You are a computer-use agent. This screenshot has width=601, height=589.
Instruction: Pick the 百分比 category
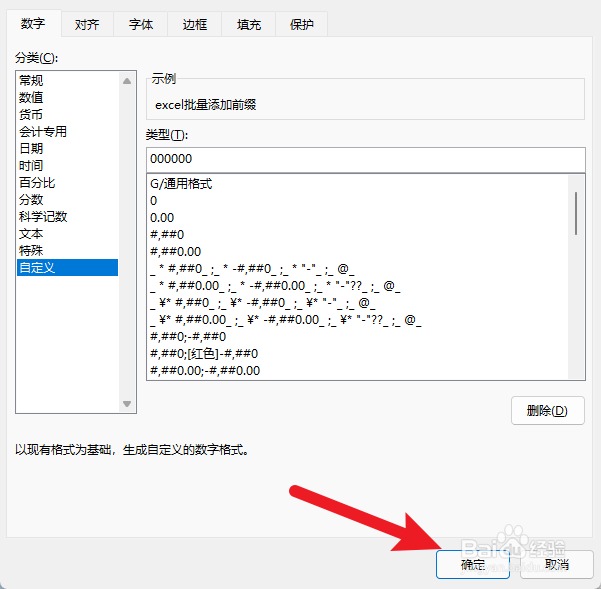67,182
